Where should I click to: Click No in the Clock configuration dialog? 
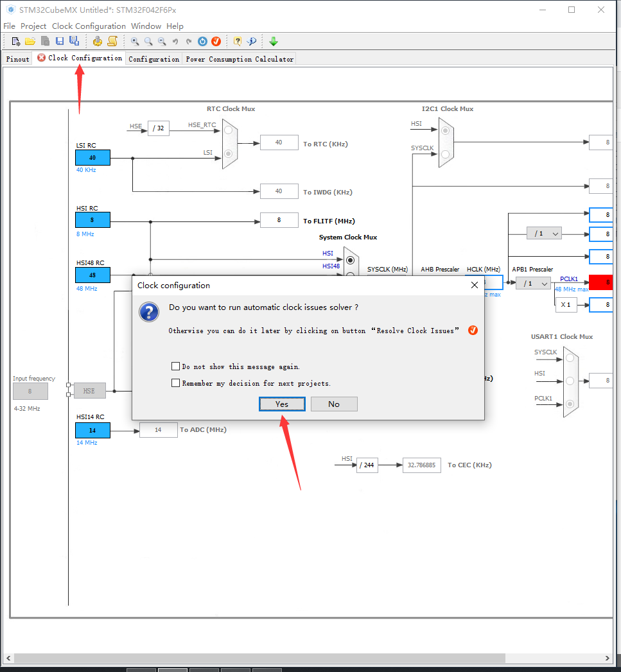[334, 404]
